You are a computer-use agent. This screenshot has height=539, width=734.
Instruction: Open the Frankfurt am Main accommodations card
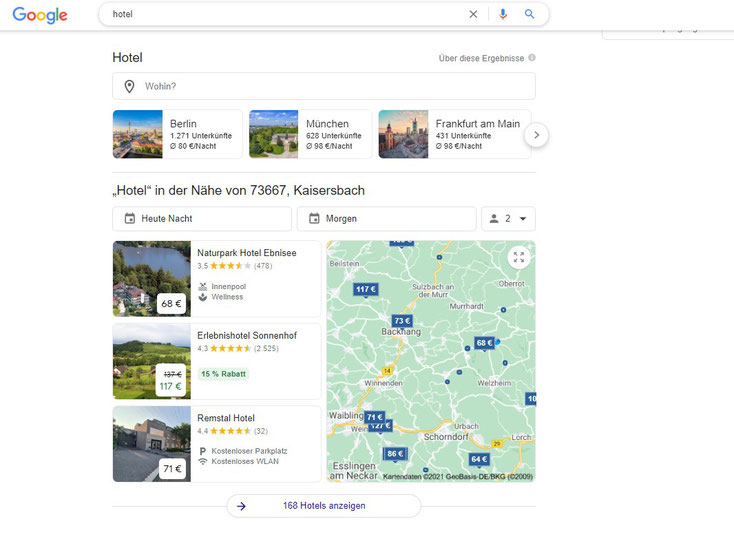pos(455,134)
